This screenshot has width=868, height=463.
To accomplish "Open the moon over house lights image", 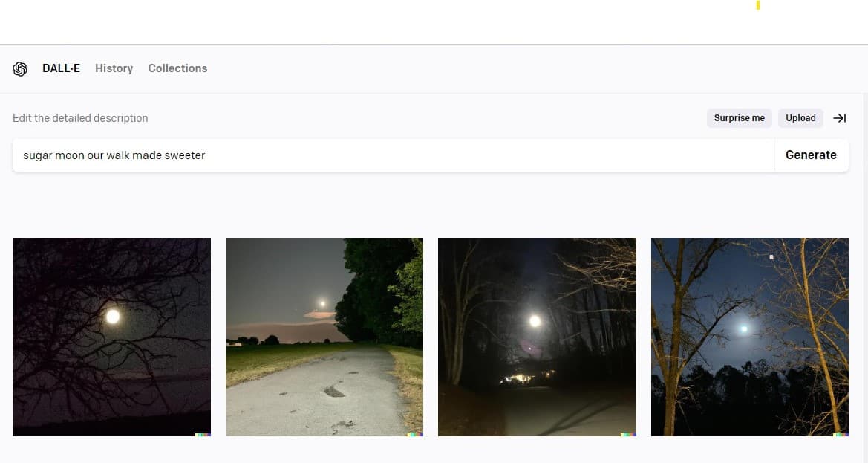I will point(537,337).
